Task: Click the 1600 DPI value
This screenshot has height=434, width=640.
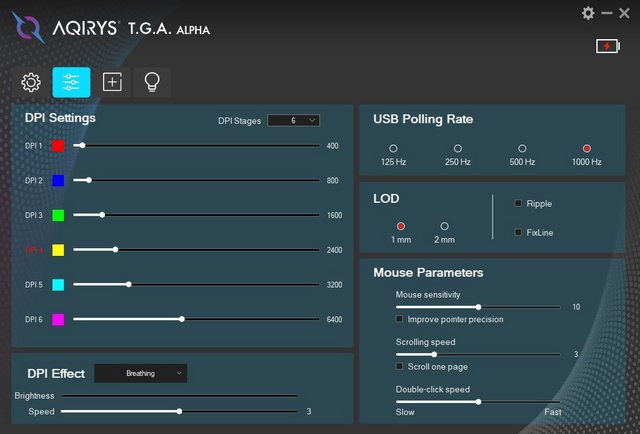Action: tap(335, 215)
